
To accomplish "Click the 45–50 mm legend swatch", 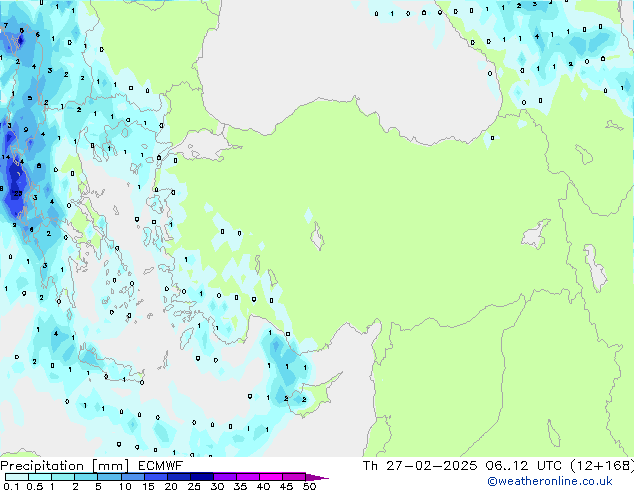I will (294, 477).
